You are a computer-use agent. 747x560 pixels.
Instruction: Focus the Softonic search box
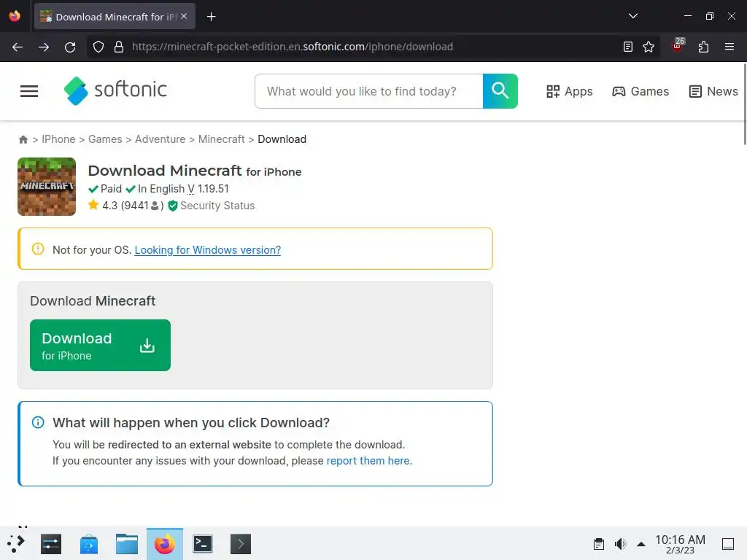(x=369, y=91)
